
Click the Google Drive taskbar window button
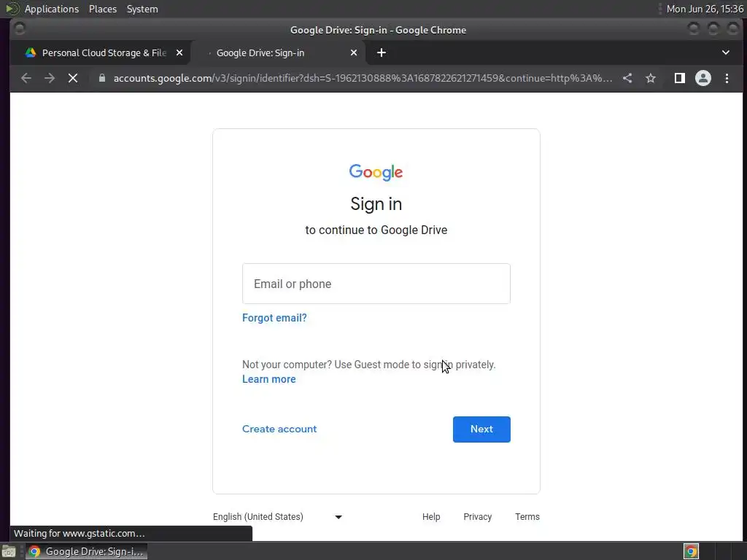pos(86,552)
